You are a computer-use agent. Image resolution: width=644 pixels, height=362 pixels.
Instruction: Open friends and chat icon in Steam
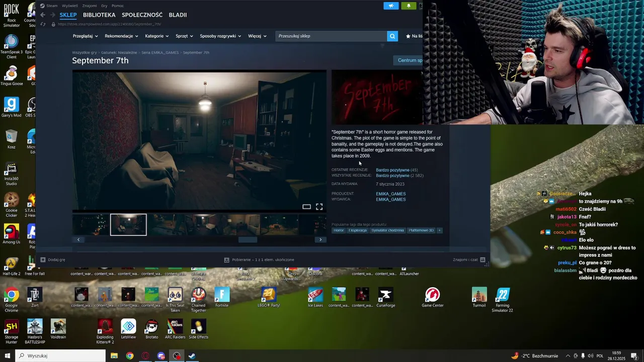482,259
